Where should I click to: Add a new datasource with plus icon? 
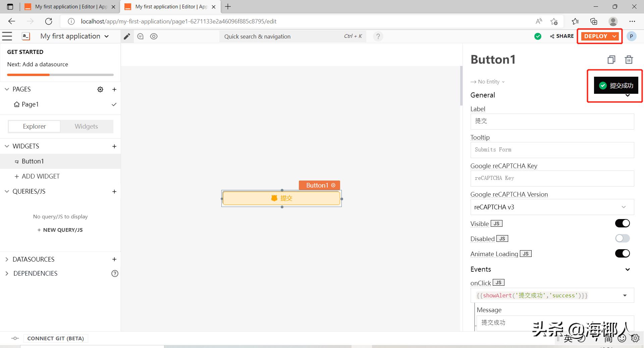tap(114, 259)
